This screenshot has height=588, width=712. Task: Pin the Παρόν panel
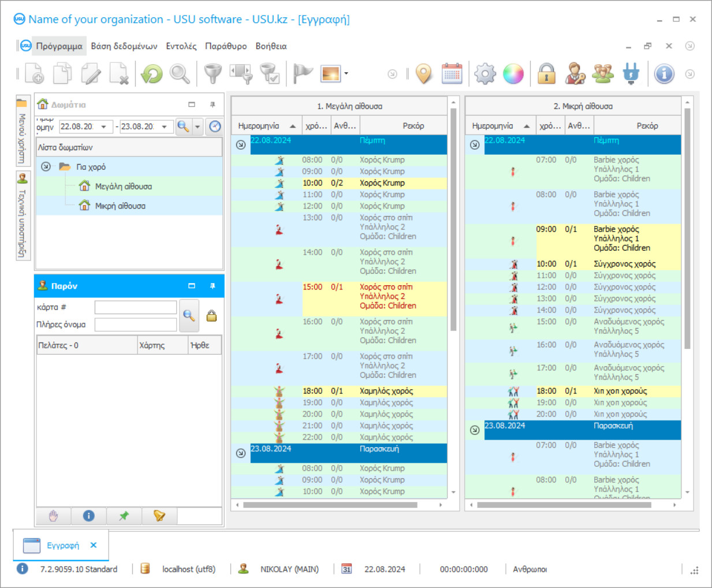(x=213, y=286)
